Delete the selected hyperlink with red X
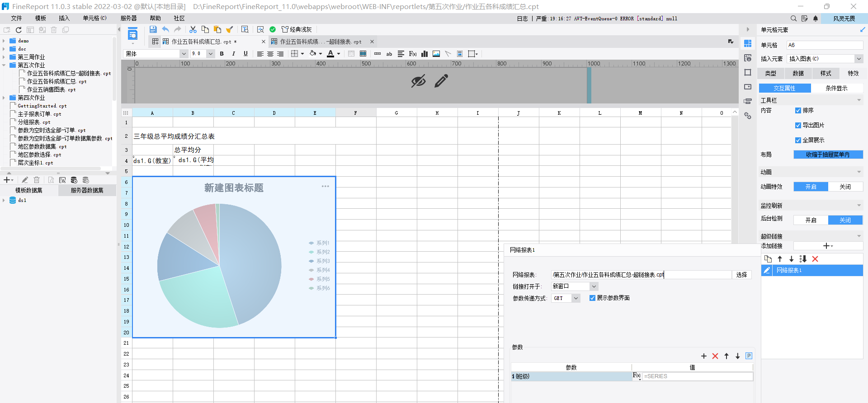This screenshot has width=868, height=403. [x=815, y=259]
